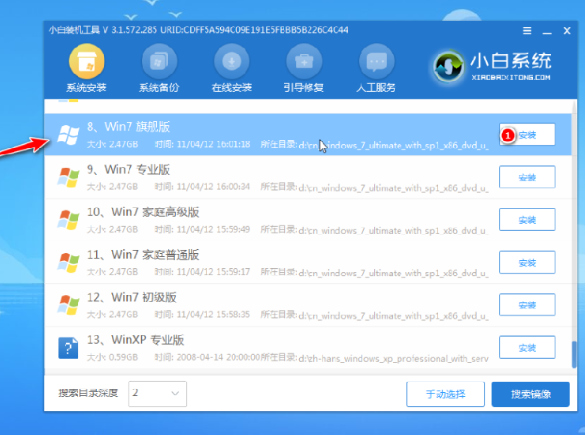
Task: Click the 小白系统 logo icon
Action: 448,66
